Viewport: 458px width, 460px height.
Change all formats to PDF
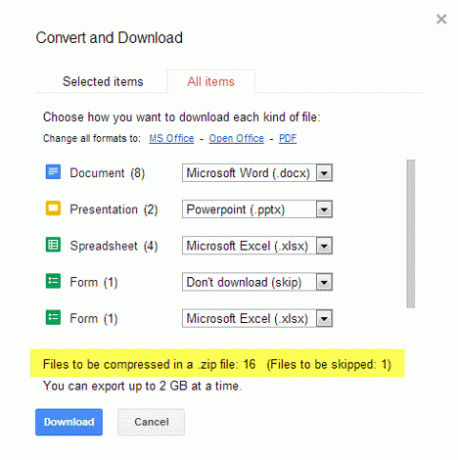coord(288,138)
